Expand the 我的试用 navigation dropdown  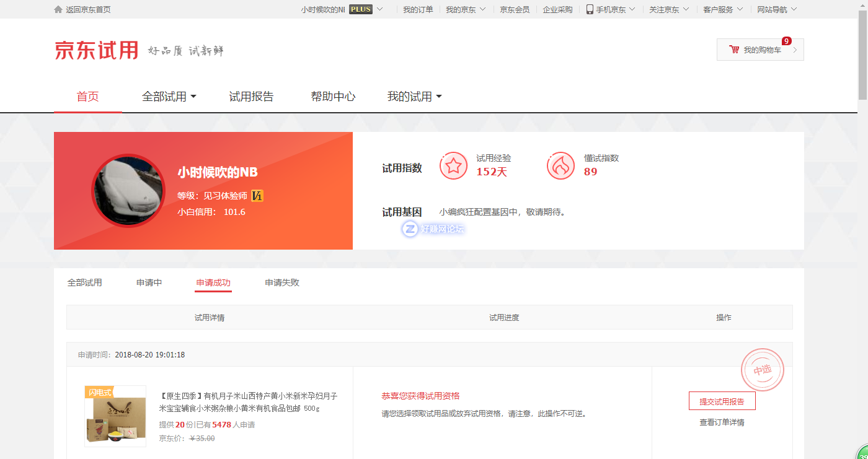(x=414, y=97)
